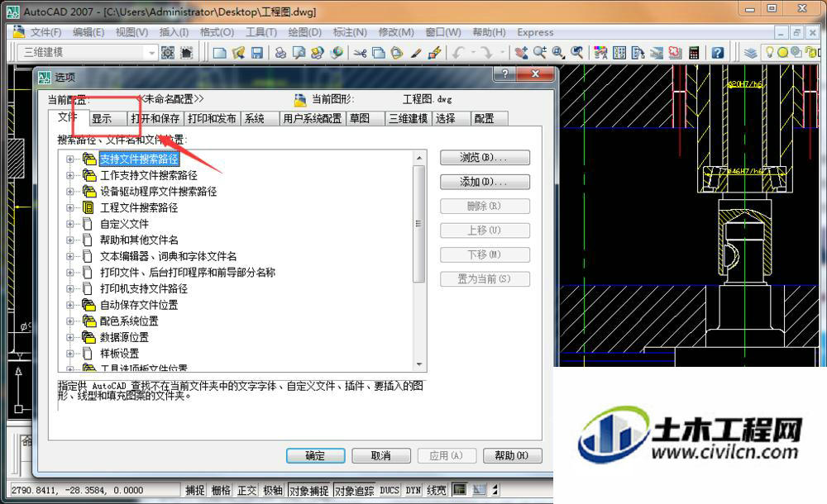Expand the 自动保存文件位置 tree node
This screenshot has width=827, height=504.
point(70,305)
